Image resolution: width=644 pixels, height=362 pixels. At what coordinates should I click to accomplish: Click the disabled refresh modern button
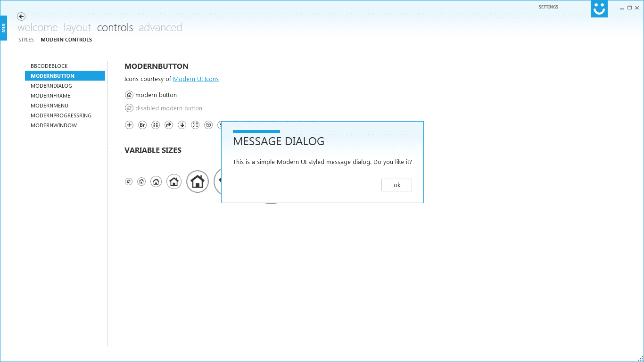coord(129,108)
